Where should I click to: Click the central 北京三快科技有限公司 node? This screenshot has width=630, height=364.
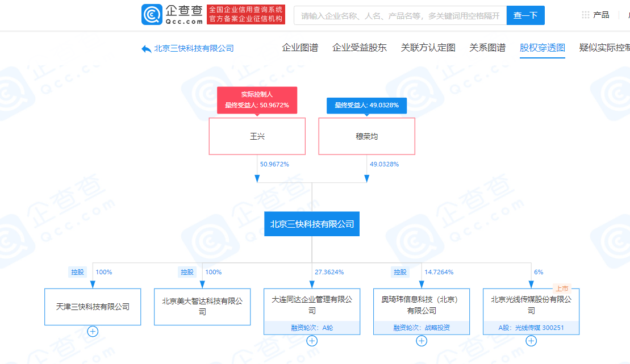tap(312, 224)
